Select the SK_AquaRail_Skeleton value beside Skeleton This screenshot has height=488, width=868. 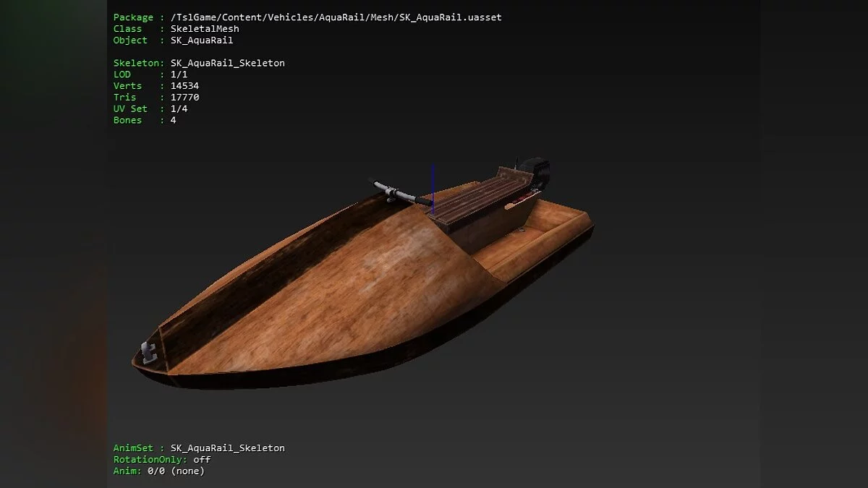click(x=227, y=63)
